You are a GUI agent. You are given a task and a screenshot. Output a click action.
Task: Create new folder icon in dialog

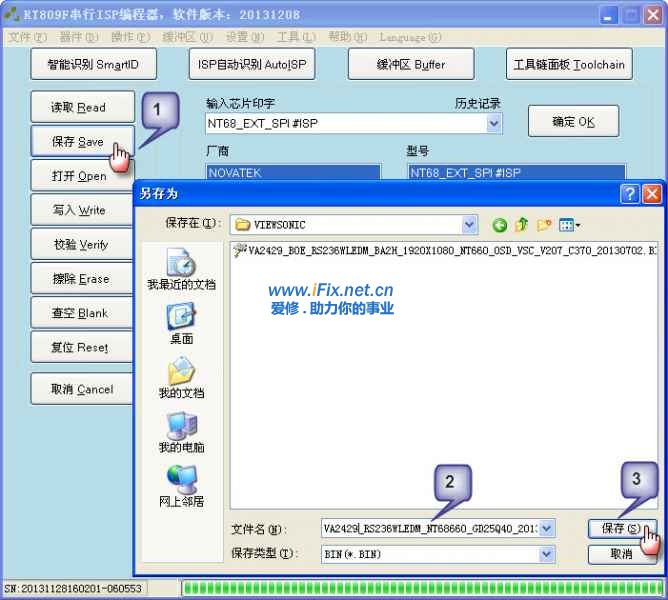pyautogui.click(x=545, y=225)
